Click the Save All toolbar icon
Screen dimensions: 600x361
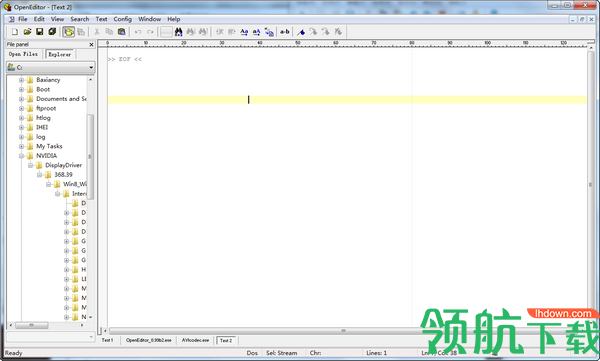(x=52, y=32)
